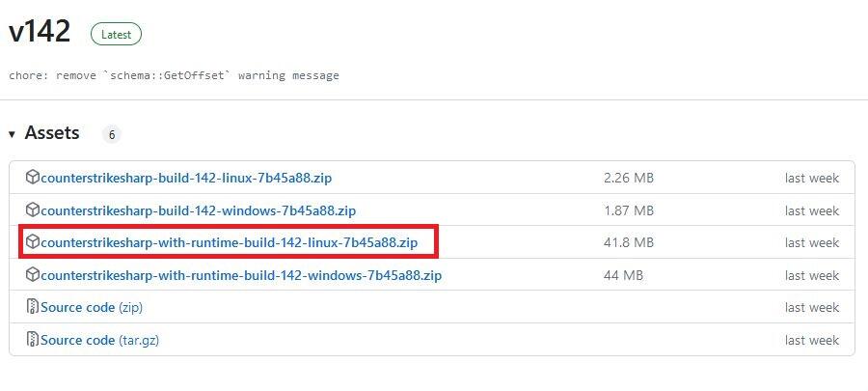The width and height of the screenshot is (868, 391).
Task: Click package icon beside linux-7b45a88.zip build
Action: coord(33,178)
